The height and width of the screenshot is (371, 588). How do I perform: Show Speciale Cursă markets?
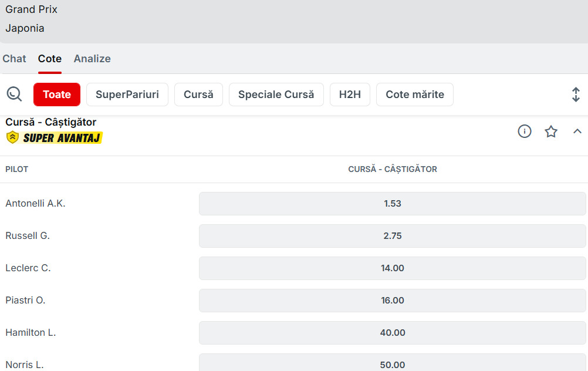[x=276, y=95]
